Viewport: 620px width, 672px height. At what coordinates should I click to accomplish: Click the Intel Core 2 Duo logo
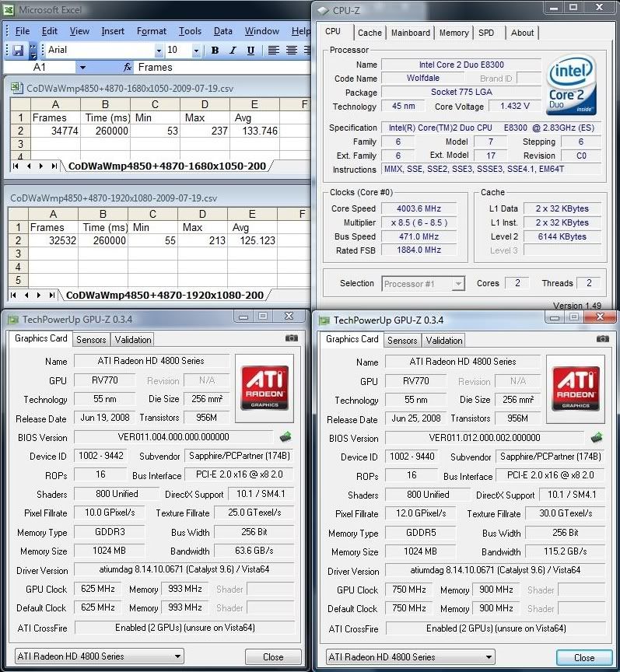[x=572, y=84]
